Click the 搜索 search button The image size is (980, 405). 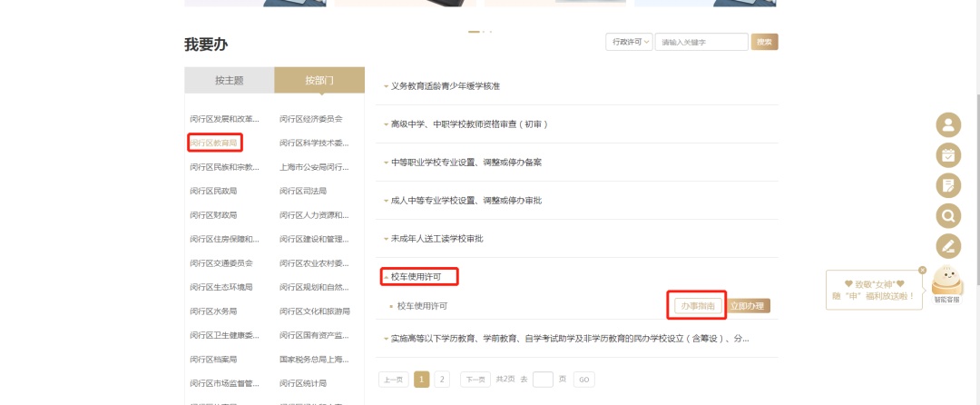click(x=765, y=42)
